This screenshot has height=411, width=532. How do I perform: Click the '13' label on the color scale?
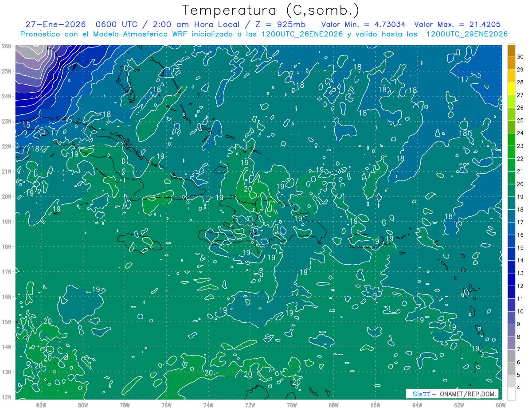520,273
